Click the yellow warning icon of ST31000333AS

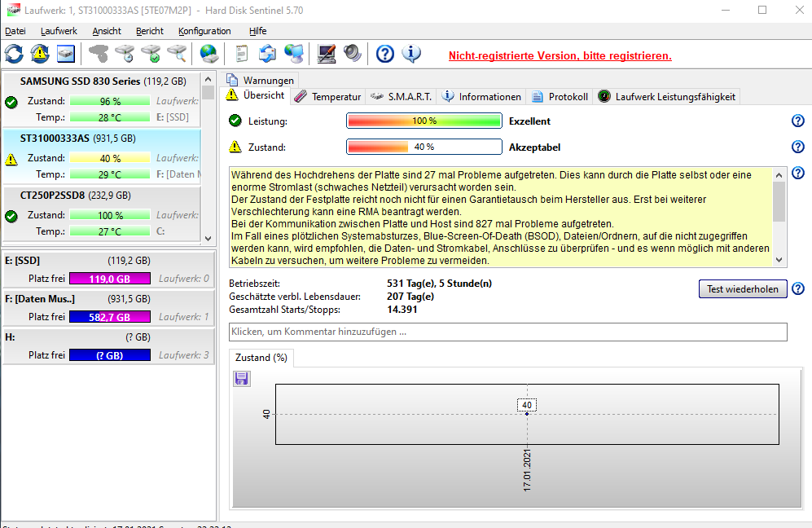(x=11, y=159)
